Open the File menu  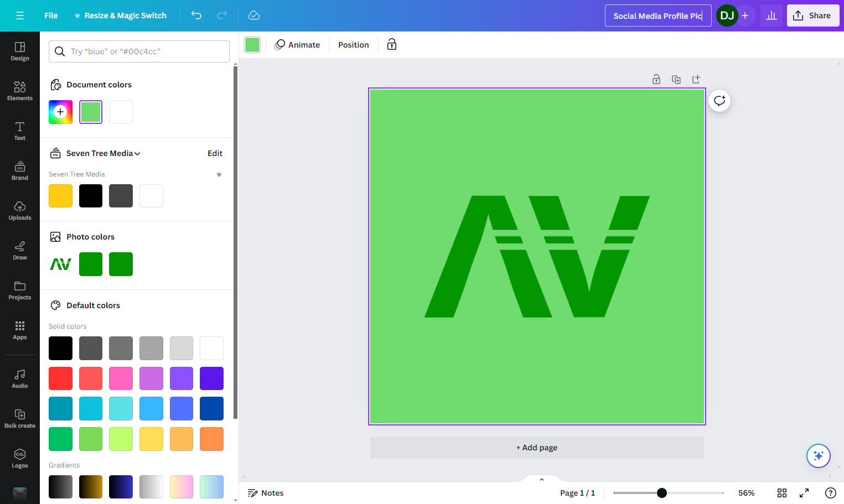tap(51, 15)
